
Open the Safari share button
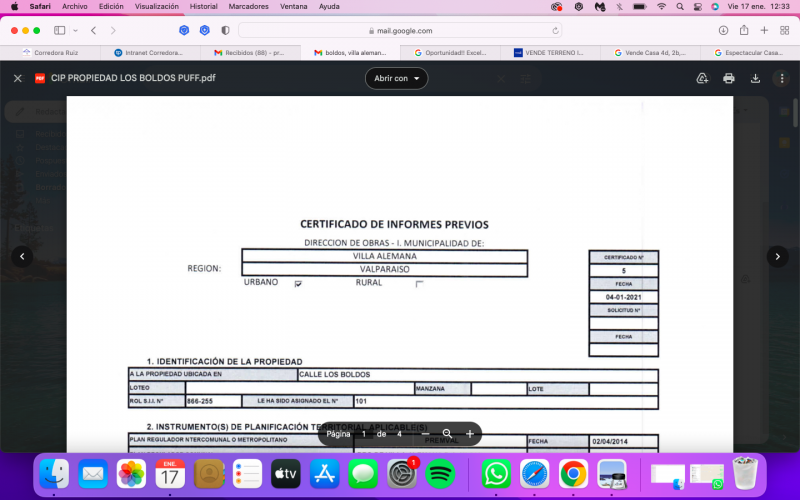tap(744, 30)
